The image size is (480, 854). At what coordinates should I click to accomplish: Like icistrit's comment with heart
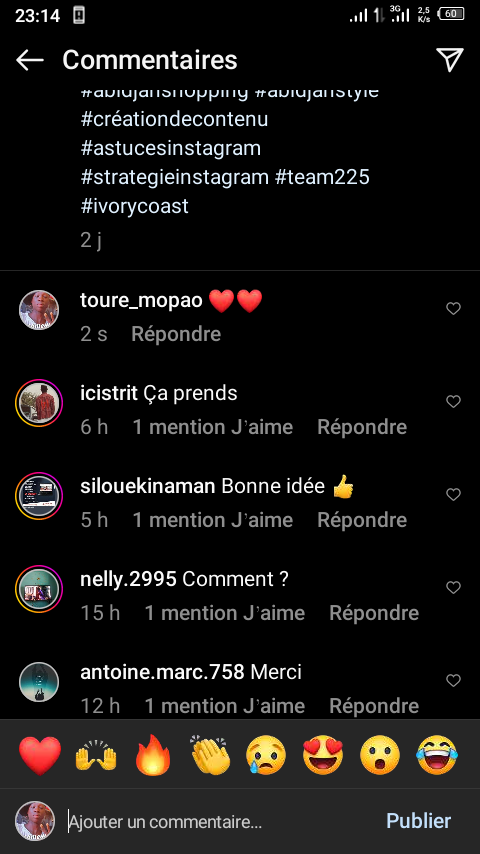(x=453, y=402)
